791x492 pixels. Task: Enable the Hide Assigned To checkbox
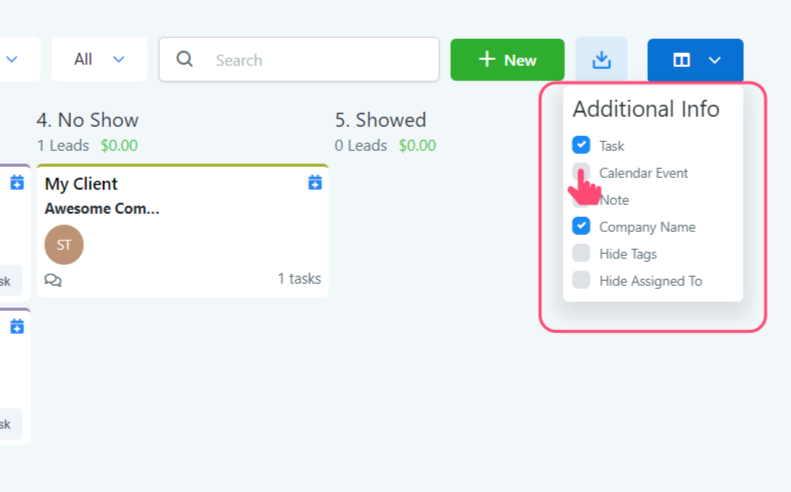[x=581, y=280]
